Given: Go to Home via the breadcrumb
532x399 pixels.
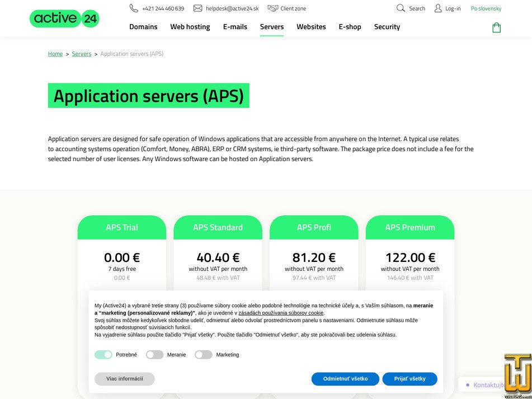Looking at the screenshot, I should 55,53.
